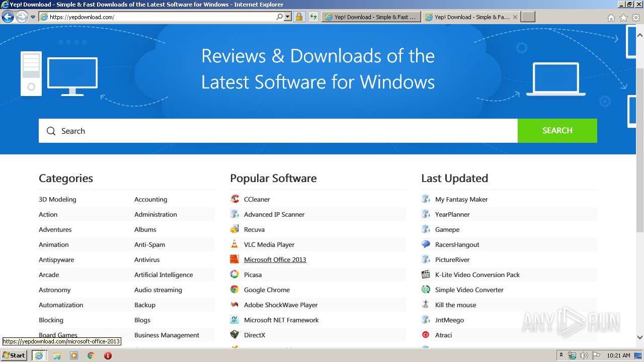The image size is (644, 362).
Task: Click the browser Forward arrow button
Action: 22,17
